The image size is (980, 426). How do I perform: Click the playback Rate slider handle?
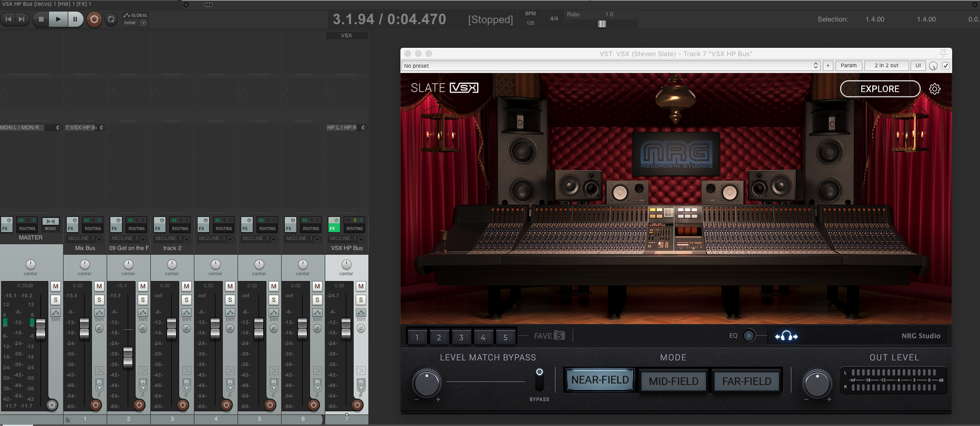click(x=602, y=24)
